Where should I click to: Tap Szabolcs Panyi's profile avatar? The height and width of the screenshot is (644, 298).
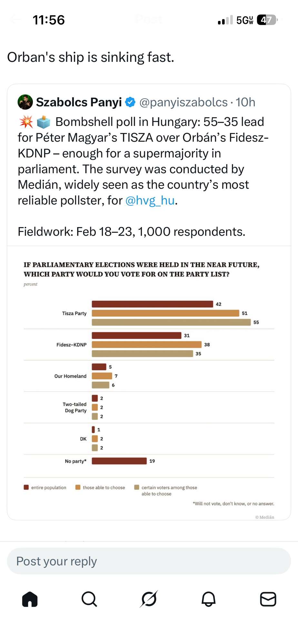[25, 102]
